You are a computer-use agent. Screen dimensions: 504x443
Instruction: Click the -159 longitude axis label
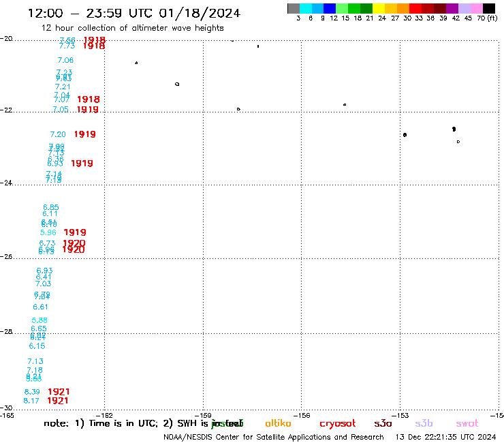tap(203, 416)
